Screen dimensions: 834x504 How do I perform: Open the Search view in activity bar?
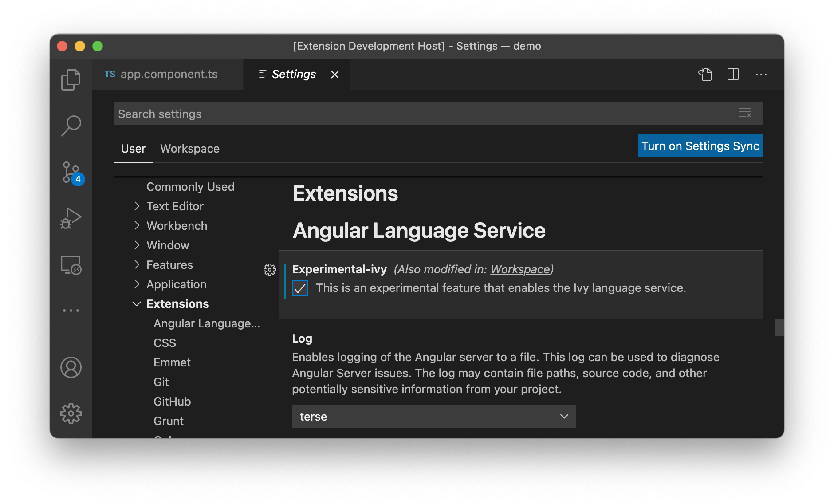(x=71, y=126)
